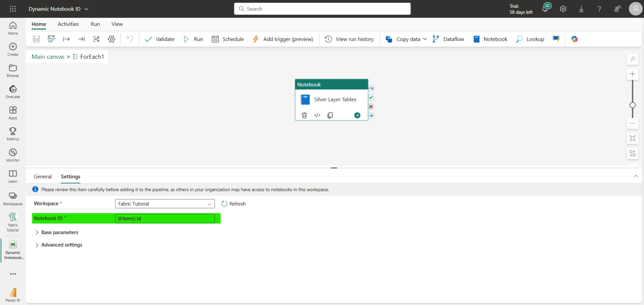
Task: Open Workspaces in left sidebar
Action: (13, 199)
